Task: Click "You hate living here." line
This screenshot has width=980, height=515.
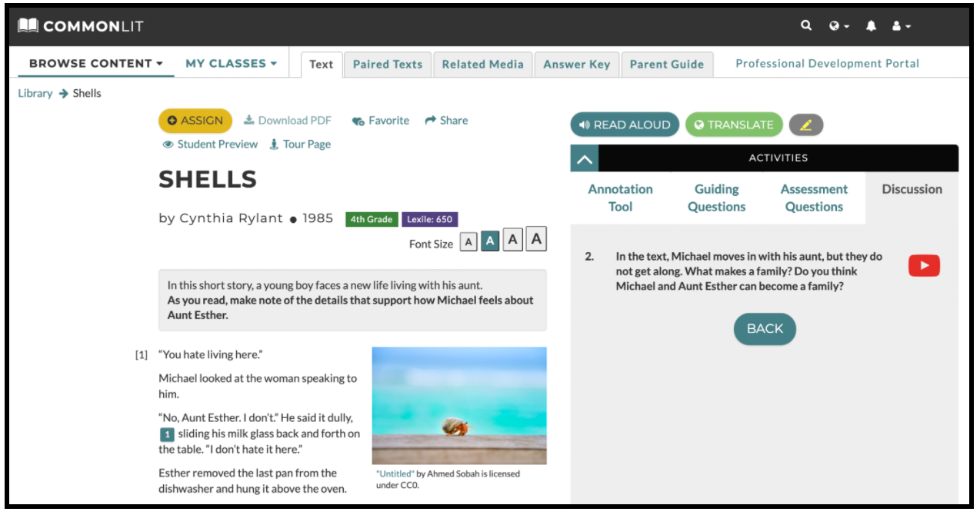Action: point(211,355)
